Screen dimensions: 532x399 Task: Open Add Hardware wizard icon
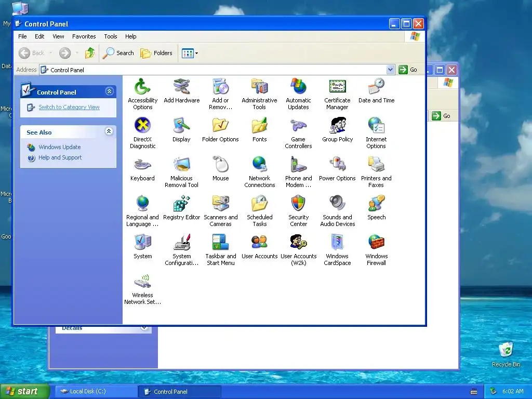[181, 87]
